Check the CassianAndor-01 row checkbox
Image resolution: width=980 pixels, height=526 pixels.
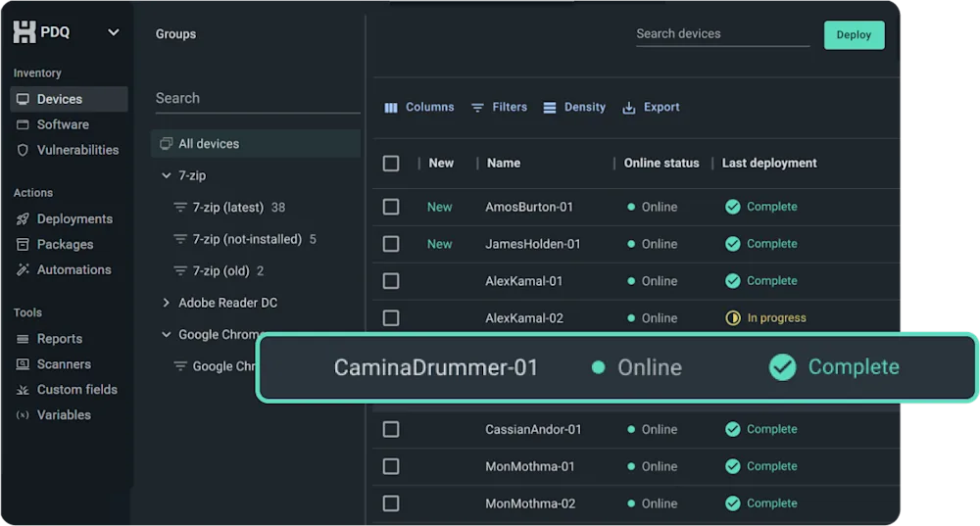391,429
